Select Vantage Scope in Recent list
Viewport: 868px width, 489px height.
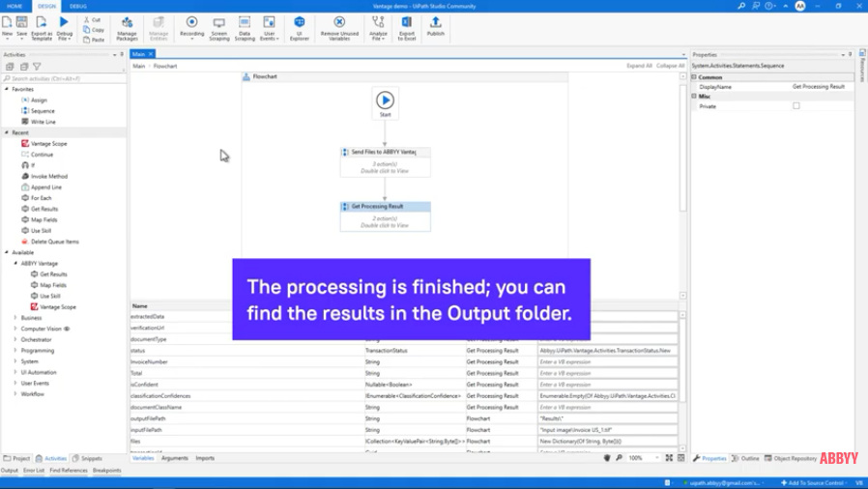coord(44,144)
